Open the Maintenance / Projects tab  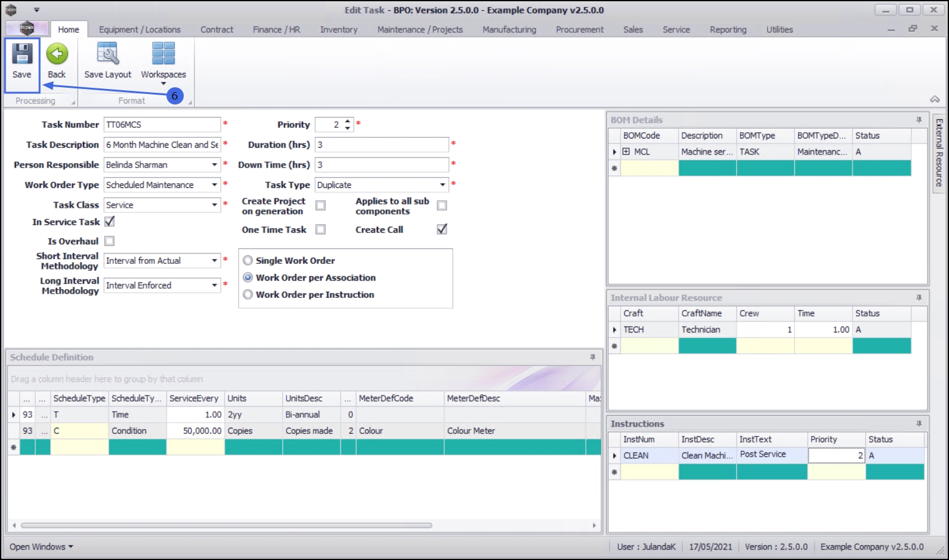(420, 30)
